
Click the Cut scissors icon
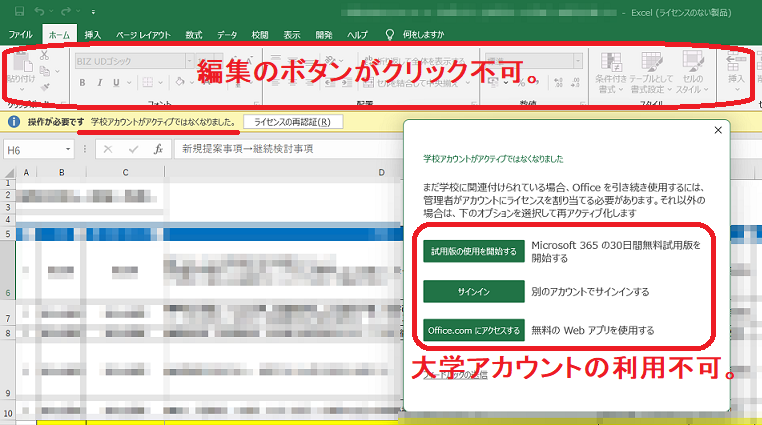pyautogui.click(x=44, y=55)
